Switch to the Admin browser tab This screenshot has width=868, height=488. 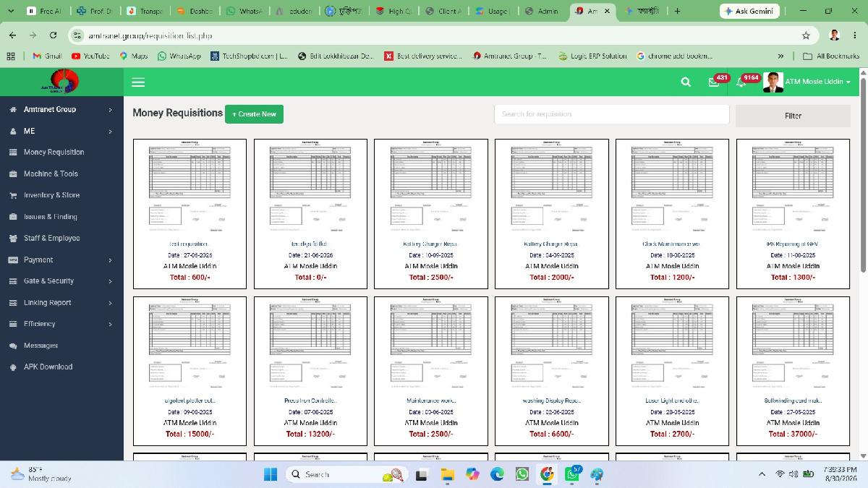(542, 11)
